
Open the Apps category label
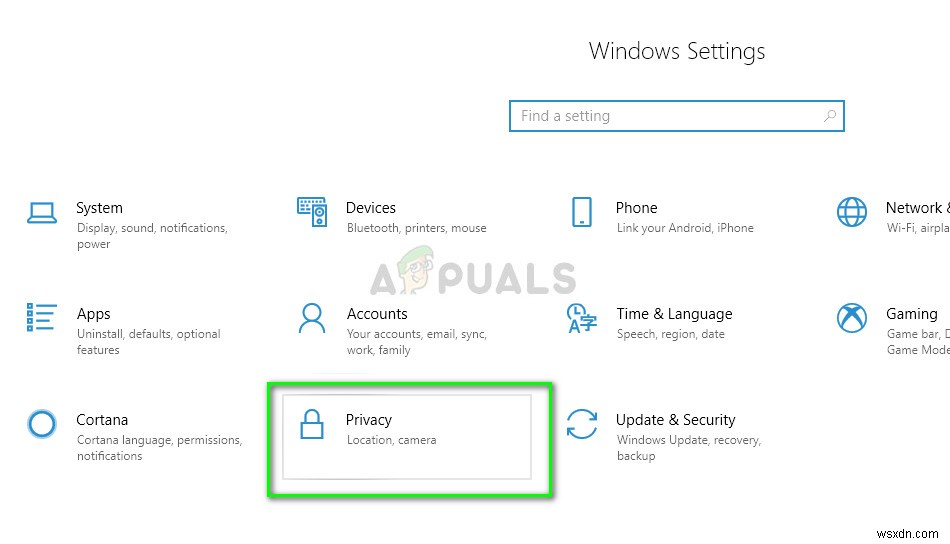[x=93, y=314]
